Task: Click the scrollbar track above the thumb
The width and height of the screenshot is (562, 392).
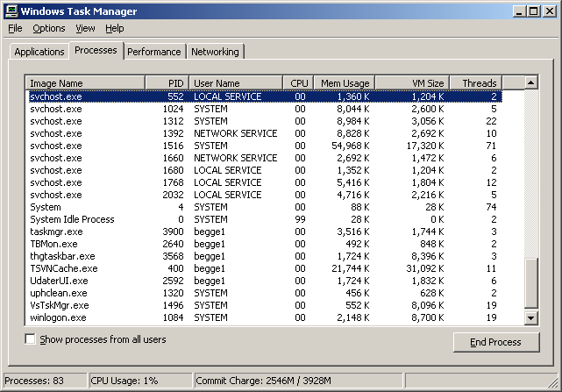Action: coord(530,174)
